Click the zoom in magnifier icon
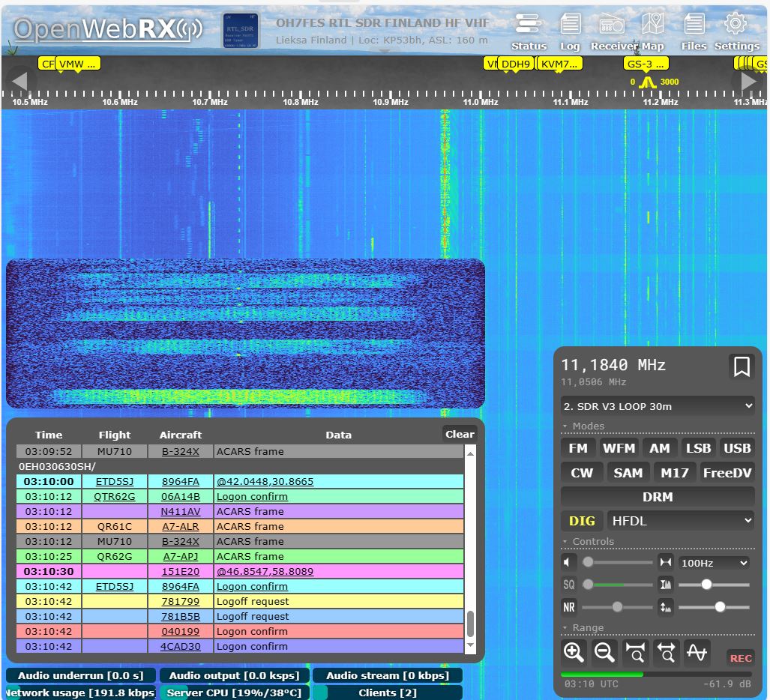 pos(574,653)
